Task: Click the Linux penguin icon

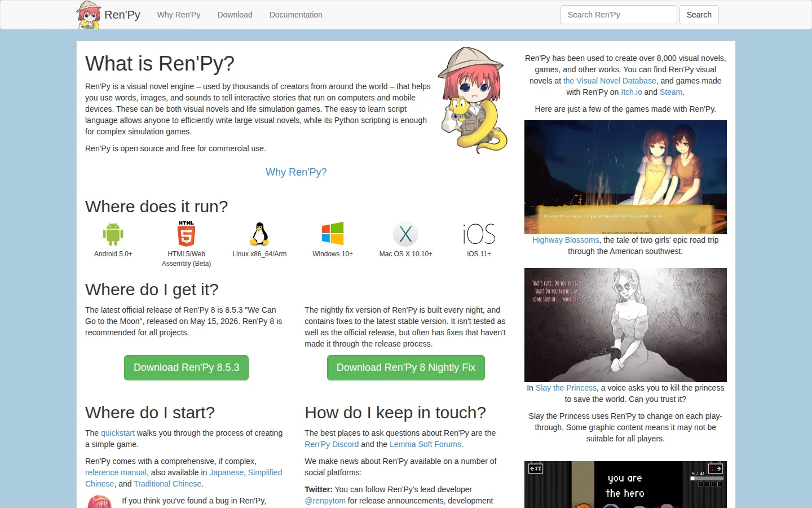Action: tap(259, 234)
